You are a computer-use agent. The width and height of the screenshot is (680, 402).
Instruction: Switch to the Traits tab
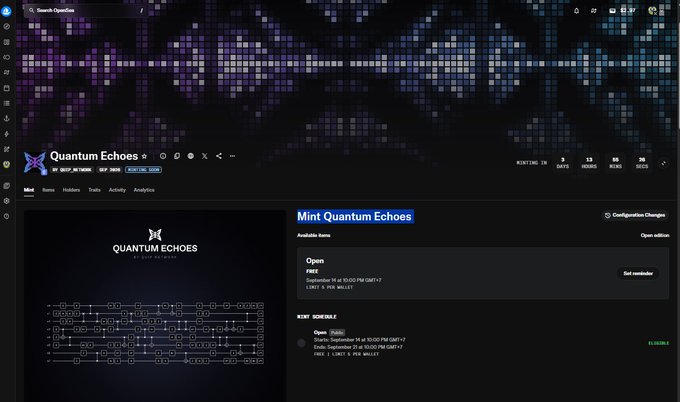coord(94,190)
